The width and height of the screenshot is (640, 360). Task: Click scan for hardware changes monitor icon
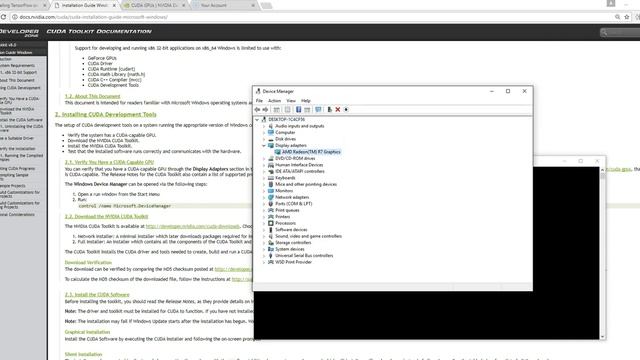(318, 109)
